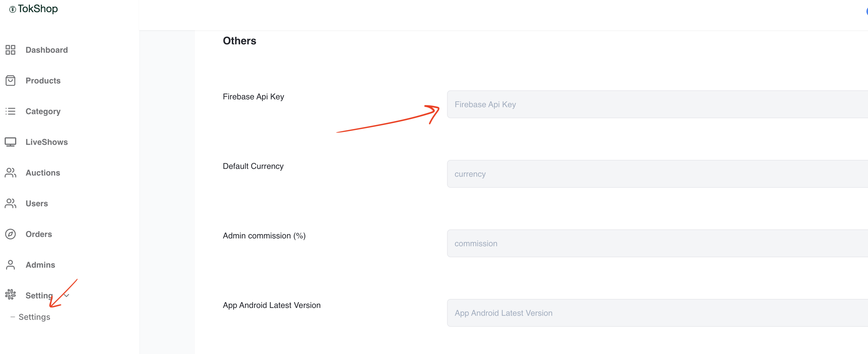Click the App Android Latest Version field
This screenshot has height=354, width=868.
tap(657, 313)
